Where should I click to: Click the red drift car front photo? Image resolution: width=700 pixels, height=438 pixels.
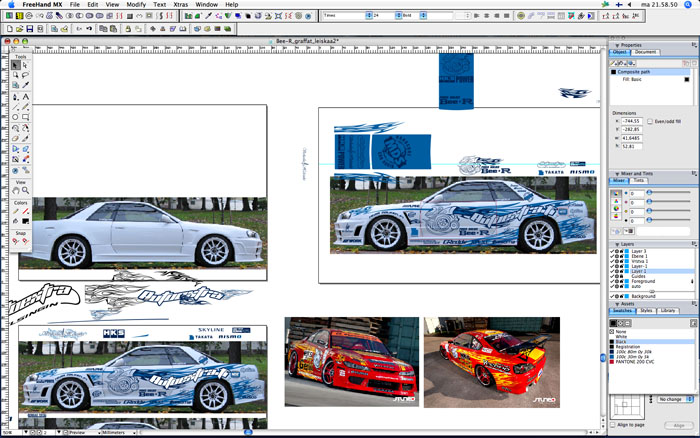click(352, 362)
